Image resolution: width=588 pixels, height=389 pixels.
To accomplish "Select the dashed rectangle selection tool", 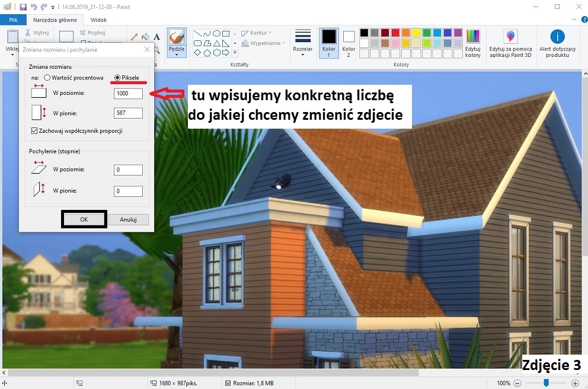I will pos(66,36).
